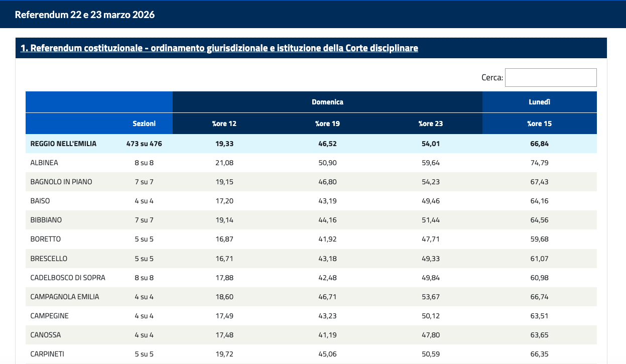The image size is (626, 364).
Task: Click the CANOSSA municipality name
Action: (x=45, y=335)
